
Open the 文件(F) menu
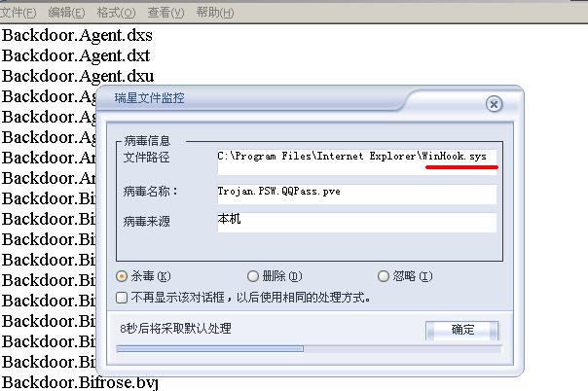coord(18,13)
